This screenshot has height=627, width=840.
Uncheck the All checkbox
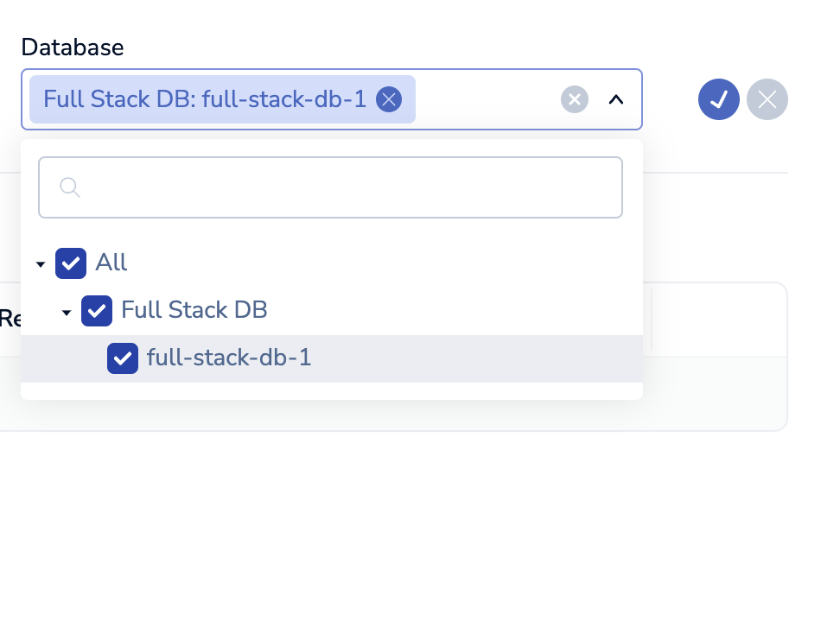click(71, 263)
